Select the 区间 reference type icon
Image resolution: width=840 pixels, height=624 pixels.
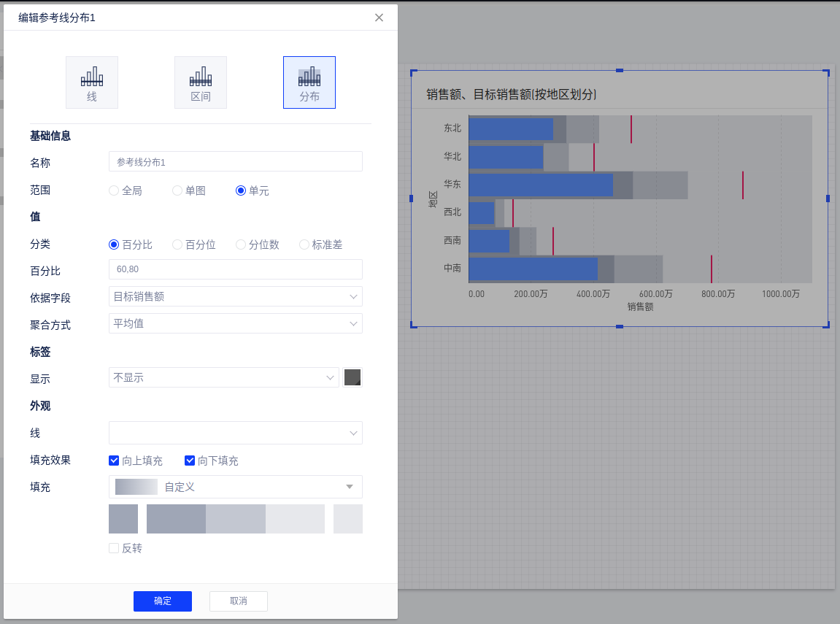pyautogui.click(x=201, y=82)
